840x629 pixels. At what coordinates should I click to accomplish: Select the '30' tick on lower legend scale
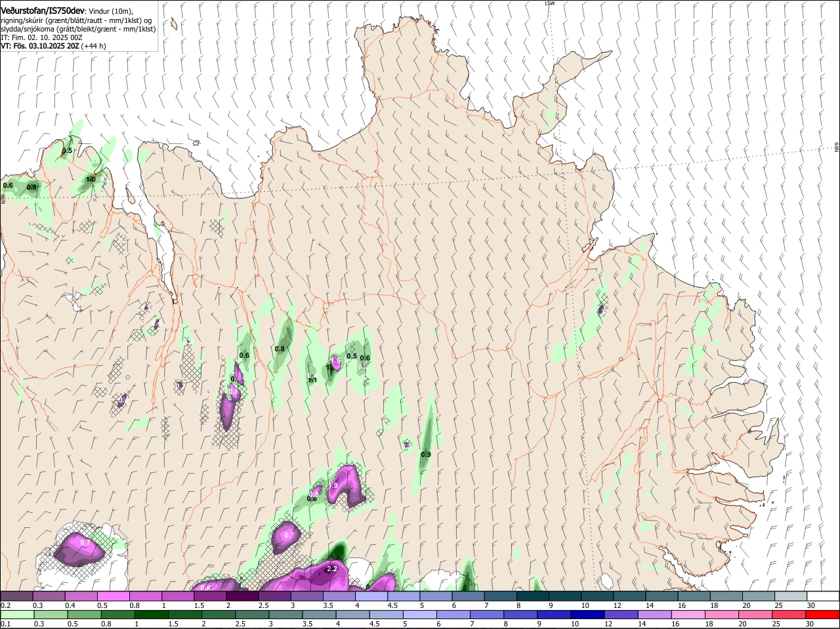tap(809, 624)
